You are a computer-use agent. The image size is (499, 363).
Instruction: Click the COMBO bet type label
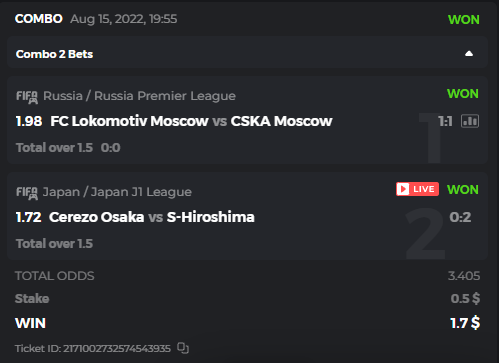[39, 19]
